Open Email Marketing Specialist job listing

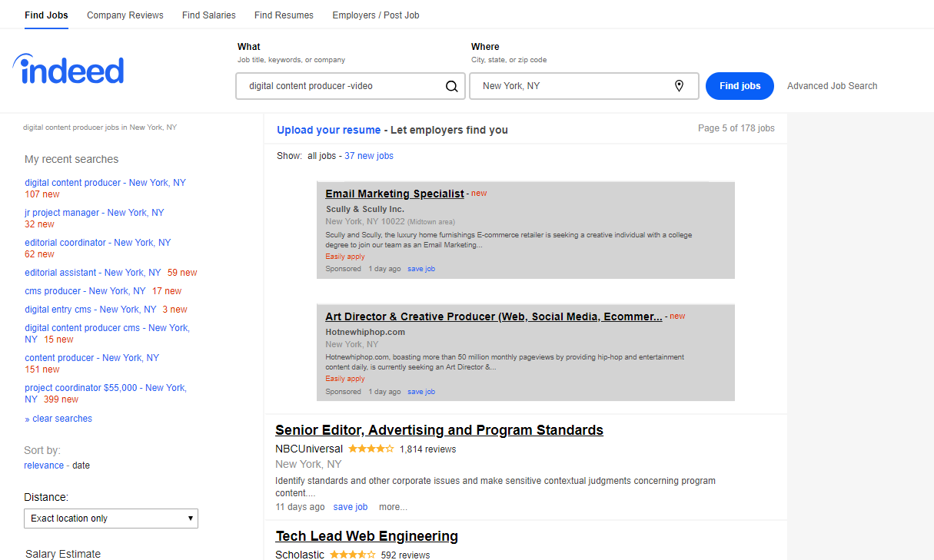(394, 194)
